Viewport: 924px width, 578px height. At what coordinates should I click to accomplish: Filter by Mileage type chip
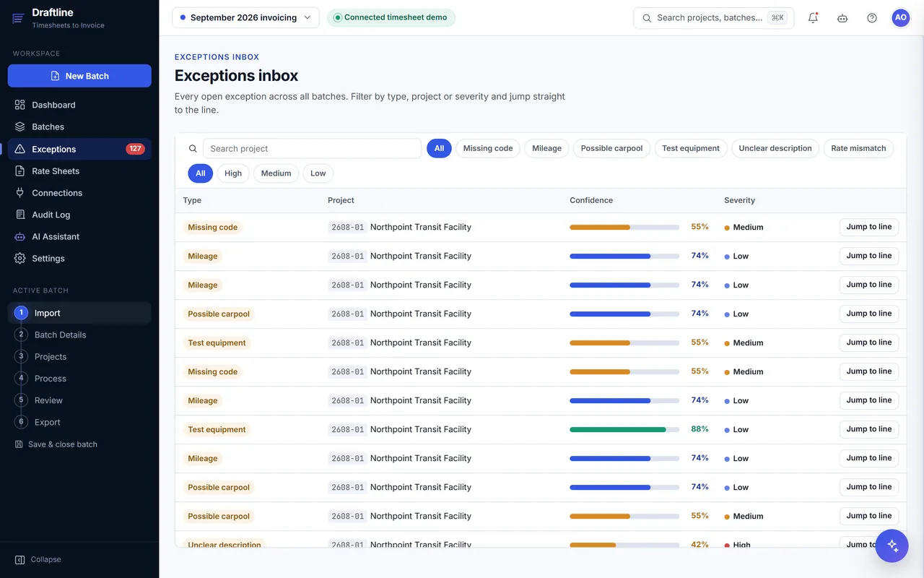[546, 148]
